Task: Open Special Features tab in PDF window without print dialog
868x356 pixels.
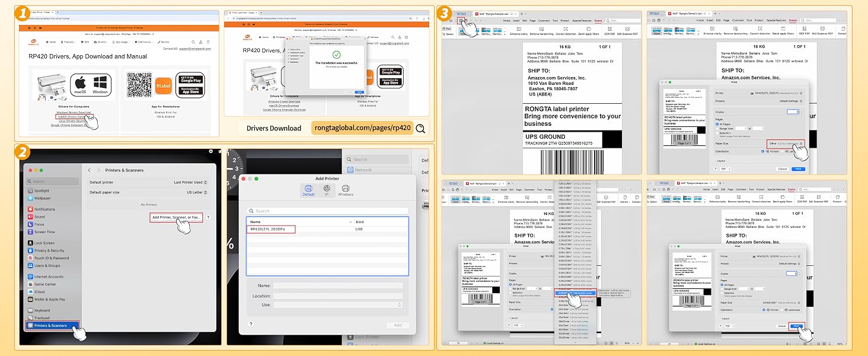Action: [x=582, y=21]
